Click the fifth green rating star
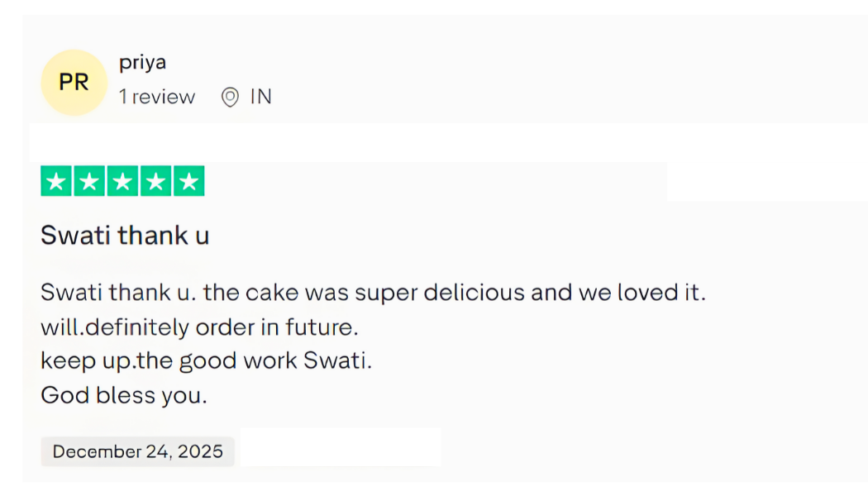Viewport: 868px width, 496px height. click(x=188, y=182)
